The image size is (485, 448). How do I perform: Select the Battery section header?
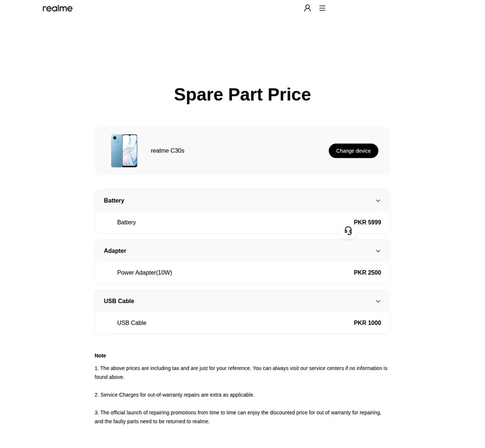(242, 201)
